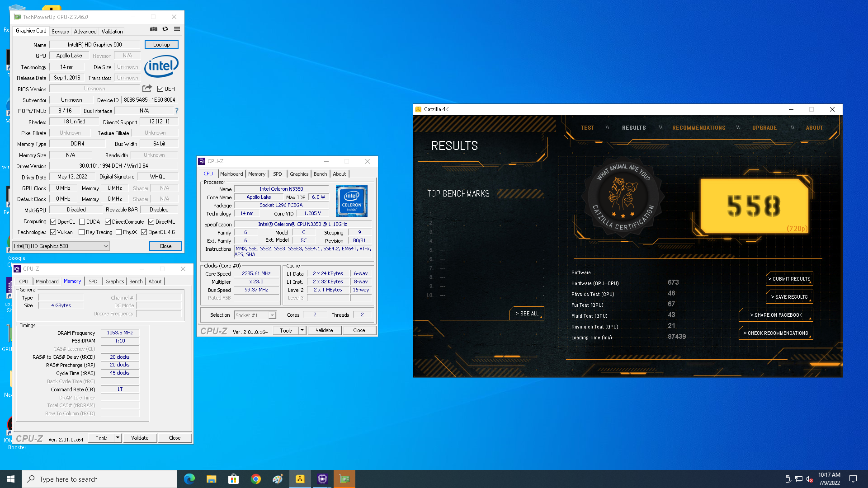
Task: Click 558 score panel in Catzilla
Action: coord(754,206)
